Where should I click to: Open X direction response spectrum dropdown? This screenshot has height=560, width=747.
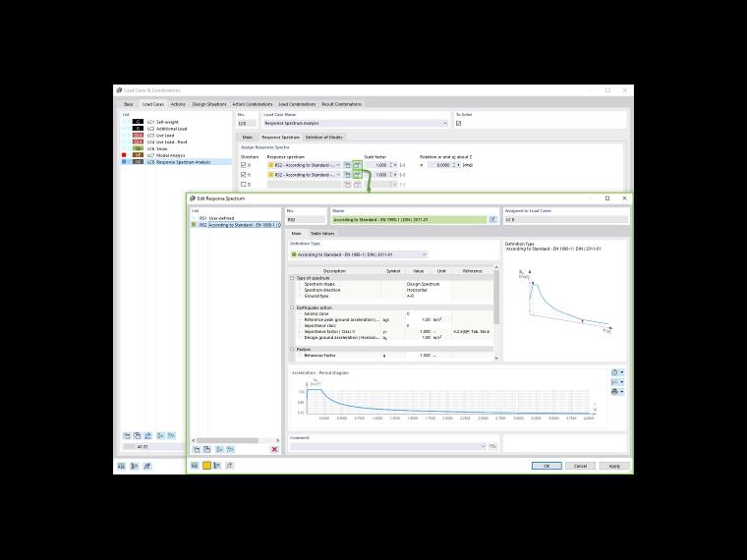coord(338,165)
